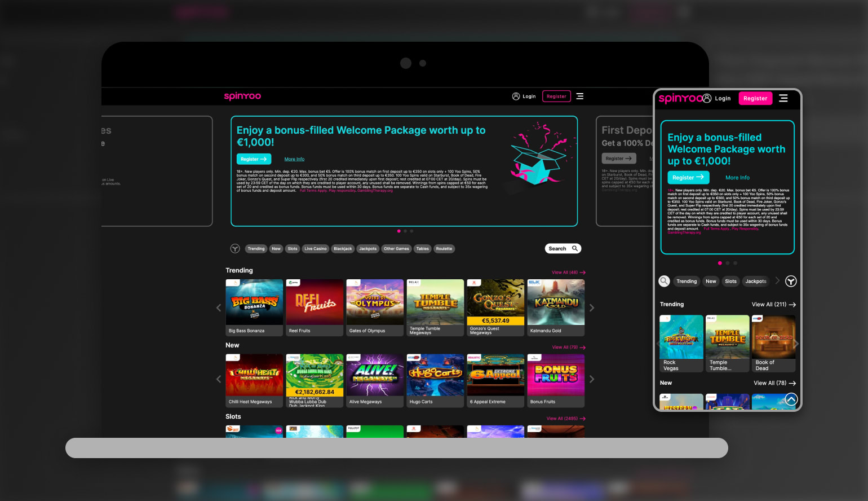The width and height of the screenshot is (868, 501).
Task: Open View All (2495) for Slots
Action: (x=566, y=419)
